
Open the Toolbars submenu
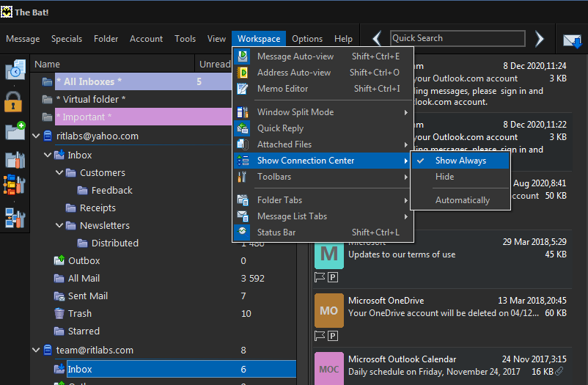323,177
